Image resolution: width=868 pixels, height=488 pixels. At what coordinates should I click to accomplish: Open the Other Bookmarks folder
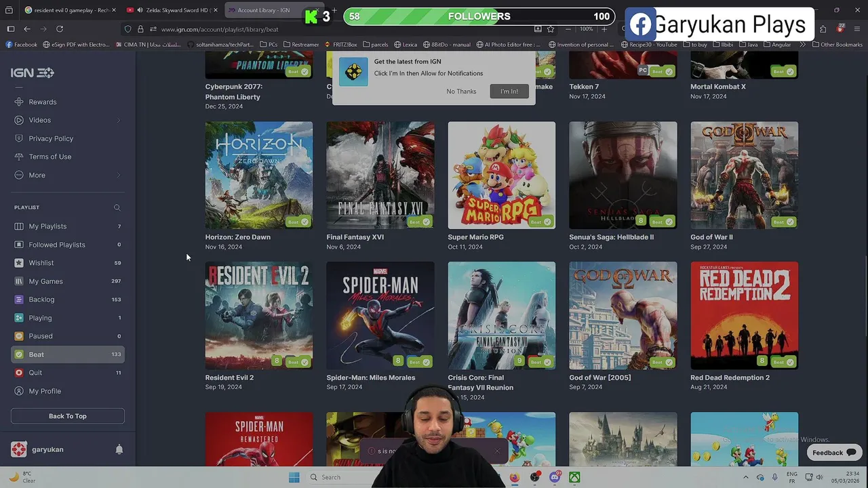(837, 45)
